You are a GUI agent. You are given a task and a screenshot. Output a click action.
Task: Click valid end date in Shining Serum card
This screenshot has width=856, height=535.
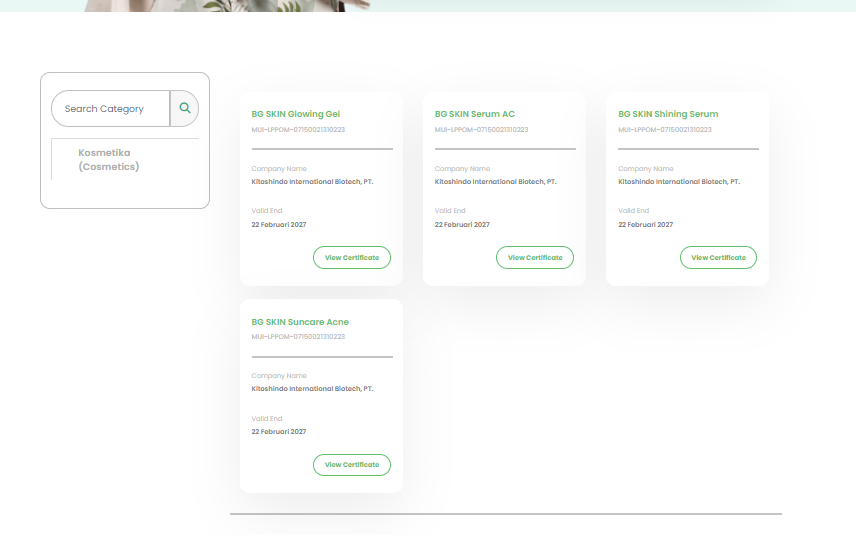(645, 224)
